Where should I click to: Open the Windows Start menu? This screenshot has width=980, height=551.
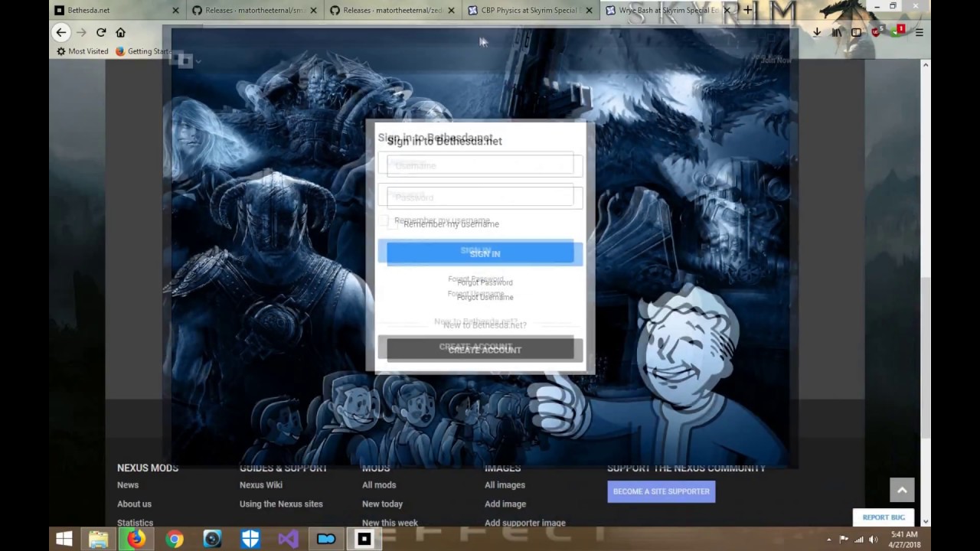(x=64, y=540)
